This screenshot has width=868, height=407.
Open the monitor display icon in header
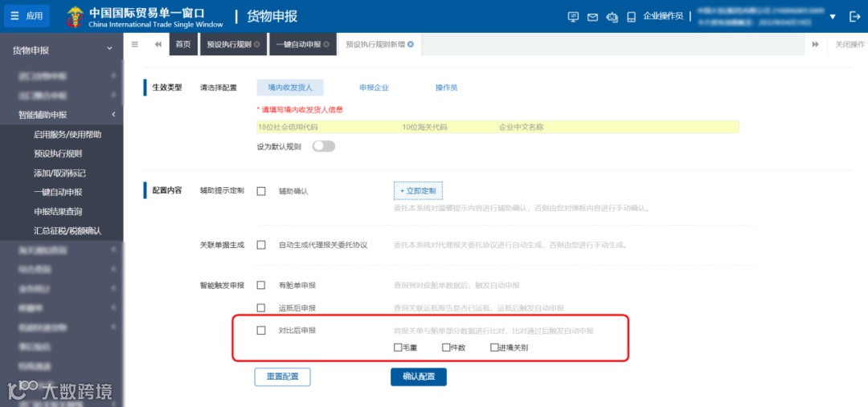pyautogui.click(x=574, y=17)
